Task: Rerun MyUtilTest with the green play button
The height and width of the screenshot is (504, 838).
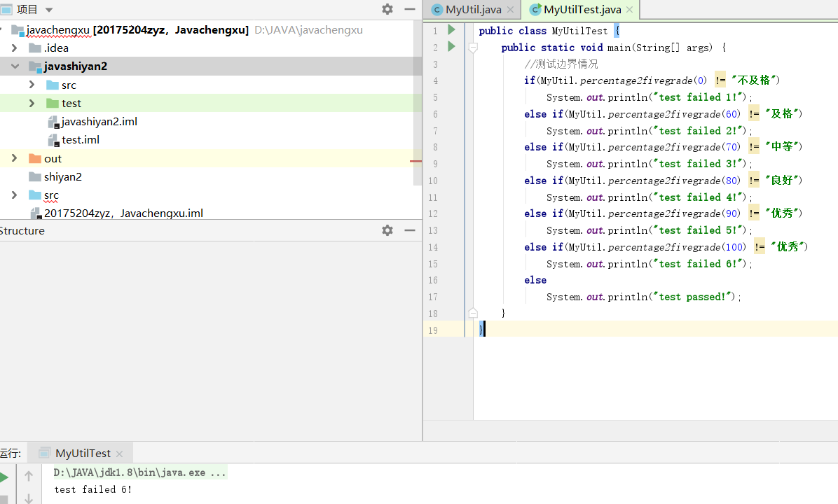Action: click(x=4, y=478)
